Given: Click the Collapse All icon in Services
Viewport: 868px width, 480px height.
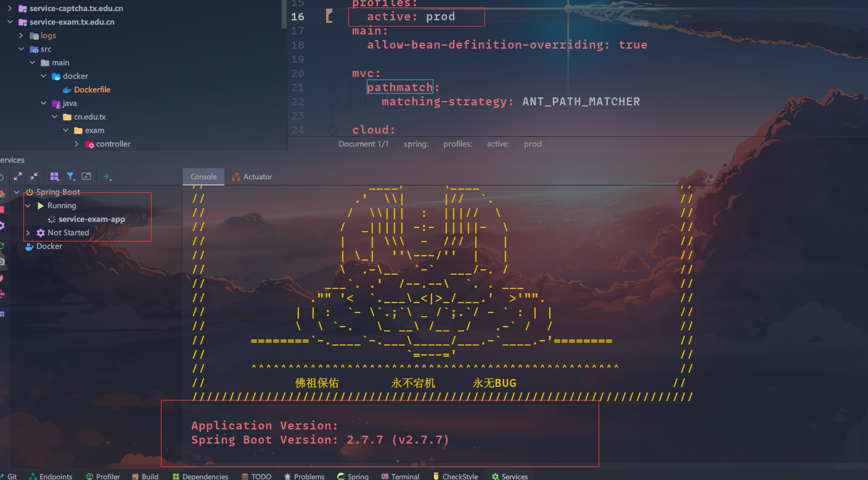Looking at the screenshot, I should (34, 176).
